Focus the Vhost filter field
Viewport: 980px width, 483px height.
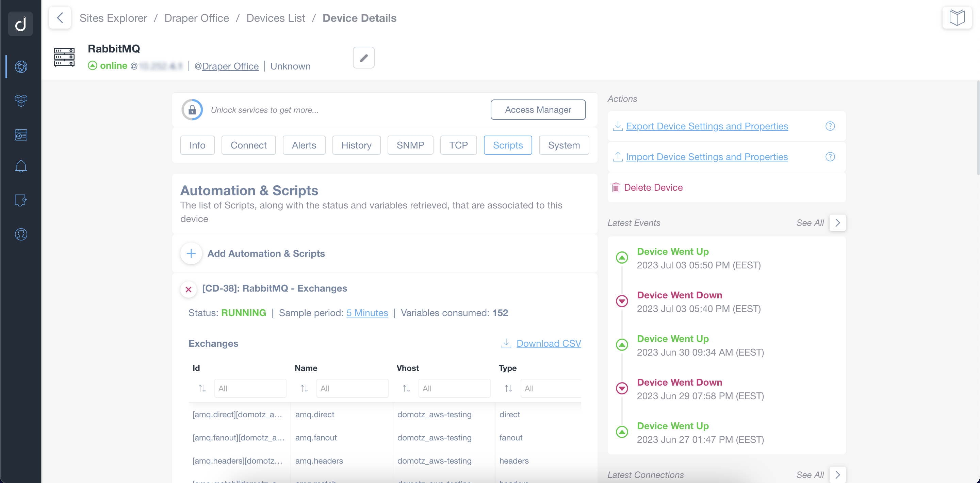point(454,388)
